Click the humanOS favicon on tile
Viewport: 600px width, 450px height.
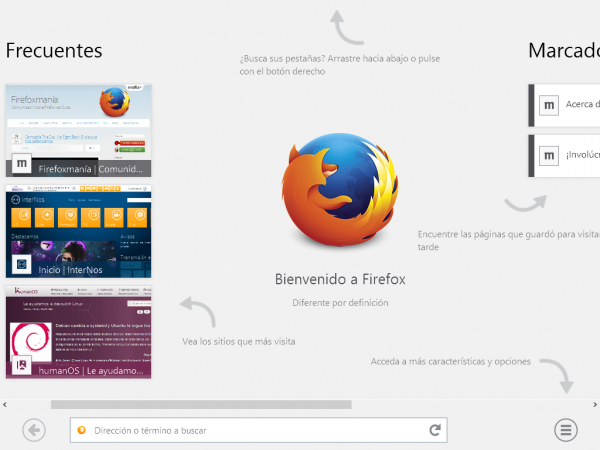(21, 365)
